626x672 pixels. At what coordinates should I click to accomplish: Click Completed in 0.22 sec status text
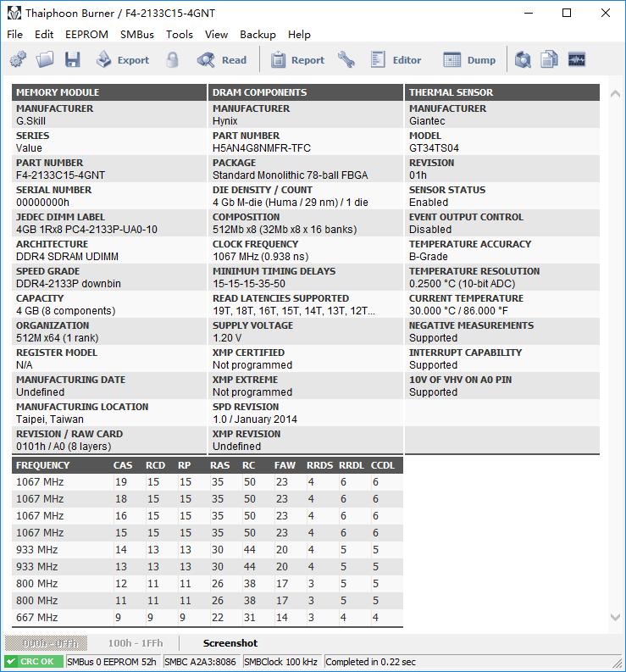pyautogui.click(x=370, y=661)
